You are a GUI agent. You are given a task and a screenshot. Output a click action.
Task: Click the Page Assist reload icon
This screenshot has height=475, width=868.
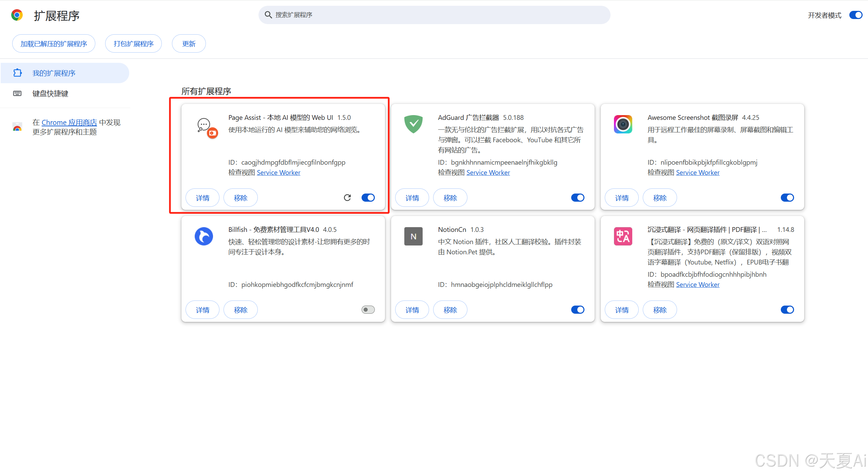[x=347, y=198]
